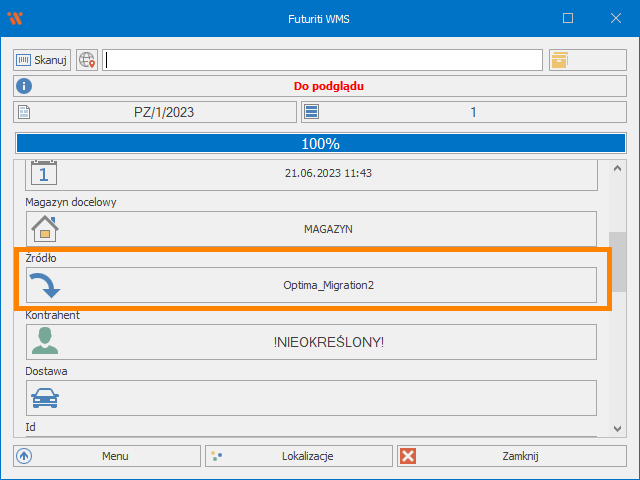
Task: Click the blue info circle icon
Action: pyautogui.click(x=25, y=86)
